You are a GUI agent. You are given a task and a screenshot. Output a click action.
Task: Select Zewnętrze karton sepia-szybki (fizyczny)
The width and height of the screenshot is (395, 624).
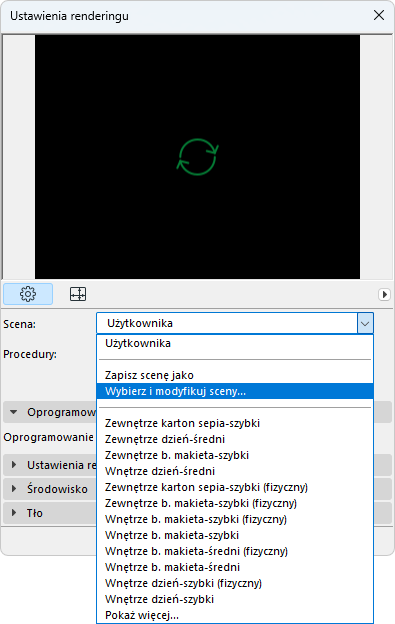[x=235, y=487]
